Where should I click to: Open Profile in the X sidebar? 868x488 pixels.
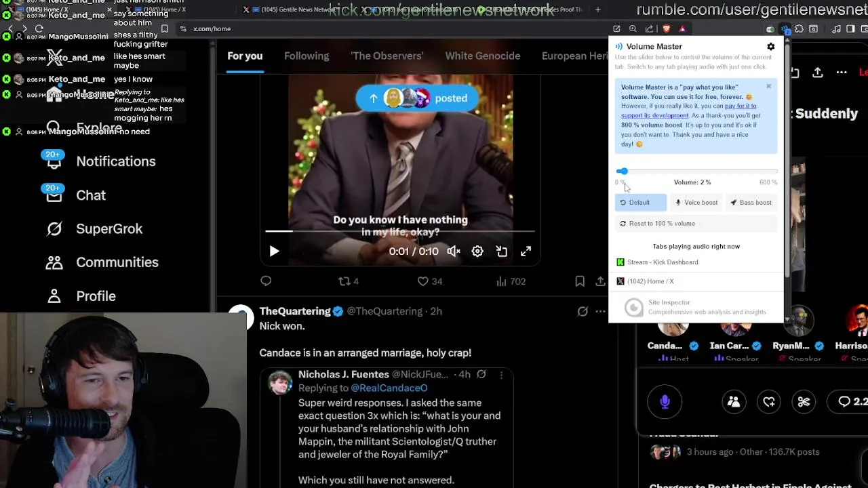coord(80,296)
